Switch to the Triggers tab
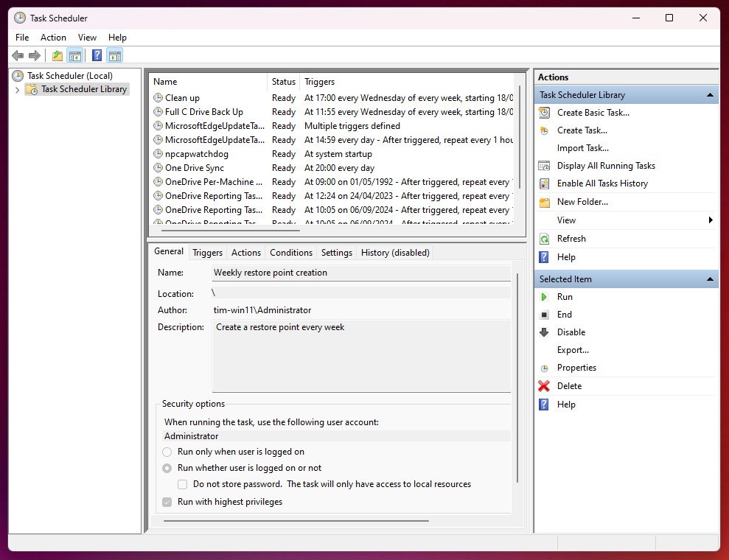 pyautogui.click(x=207, y=253)
